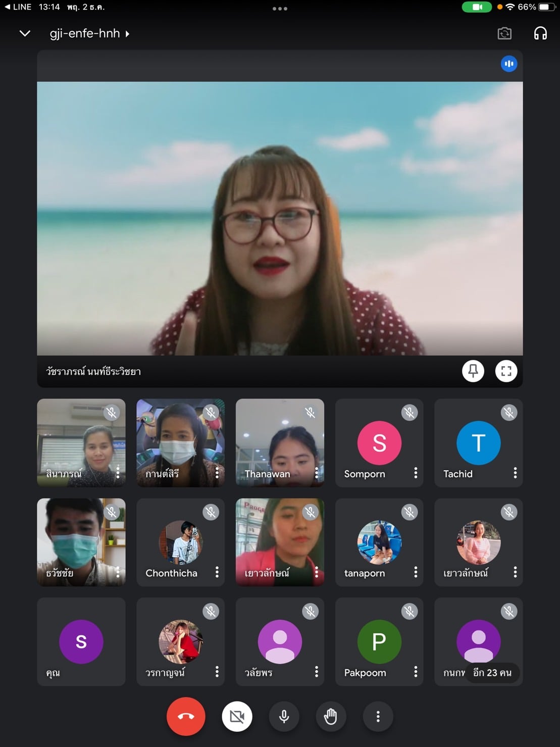Open options for the Tachid tile
The width and height of the screenshot is (560, 747).
[515, 473]
